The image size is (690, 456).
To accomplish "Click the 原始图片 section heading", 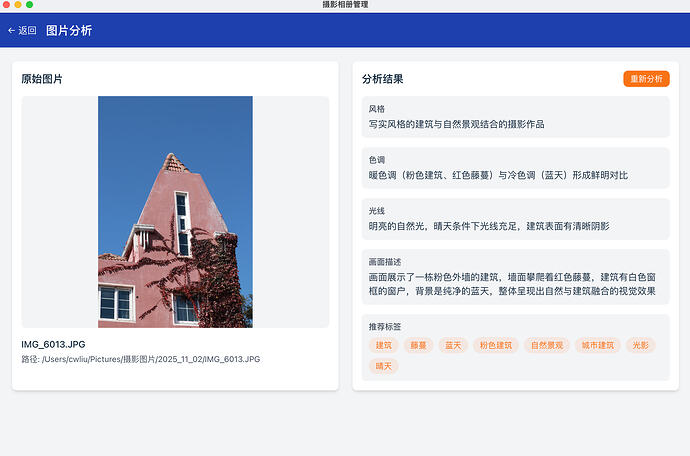I will pyautogui.click(x=42, y=79).
